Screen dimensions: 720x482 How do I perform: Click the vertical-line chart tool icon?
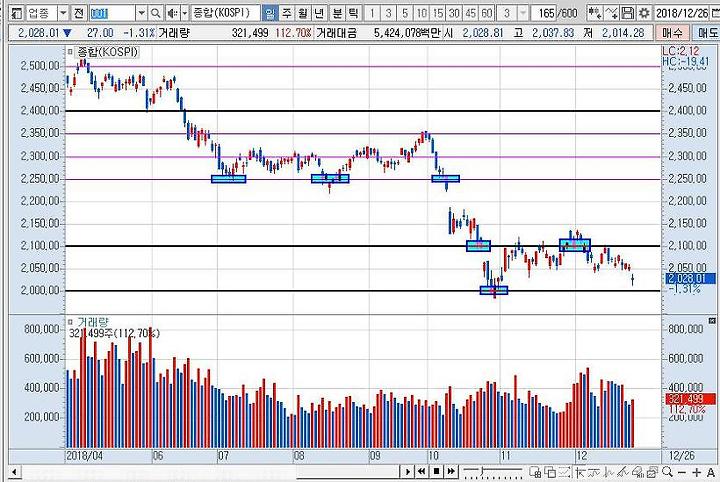(x=609, y=471)
